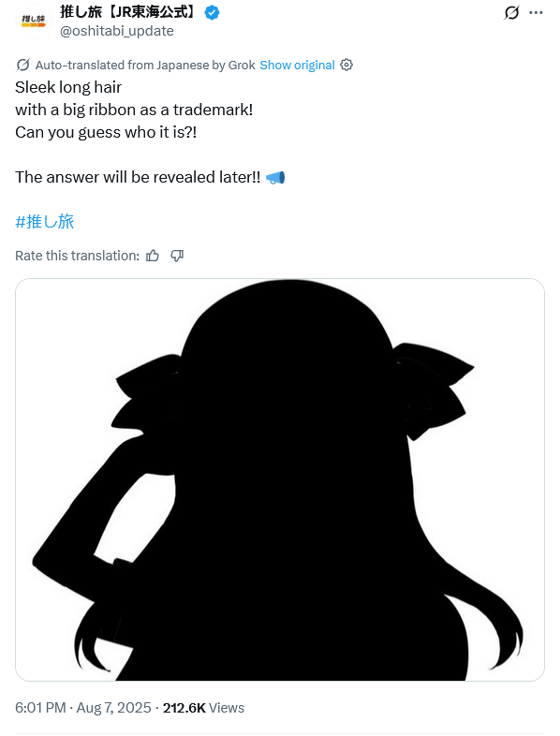Open translation settings gear
Image resolution: width=560 pixels, height=736 pixels.
tap(346, 65)
